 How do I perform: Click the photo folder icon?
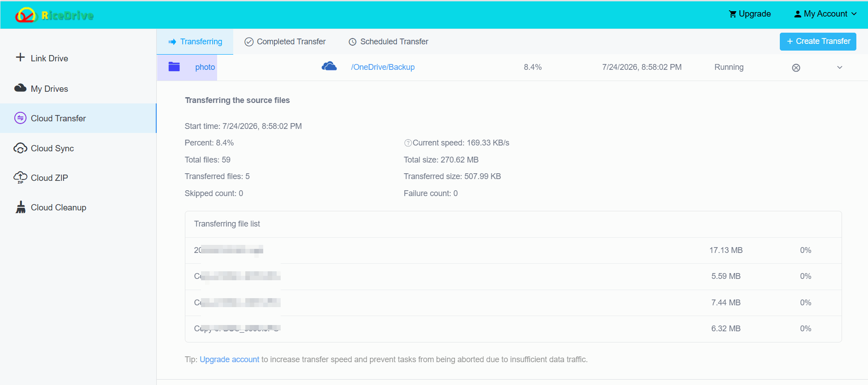point(174,67)
